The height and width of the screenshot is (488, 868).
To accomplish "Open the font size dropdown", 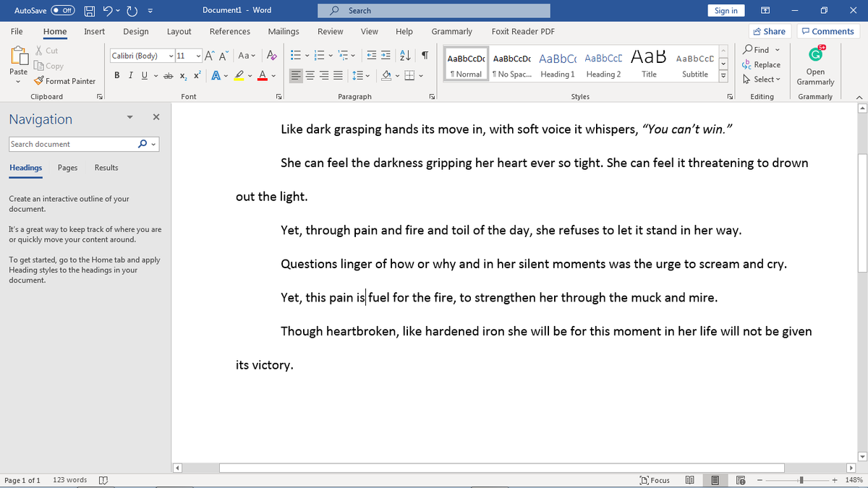I will (x=197, y=55).
